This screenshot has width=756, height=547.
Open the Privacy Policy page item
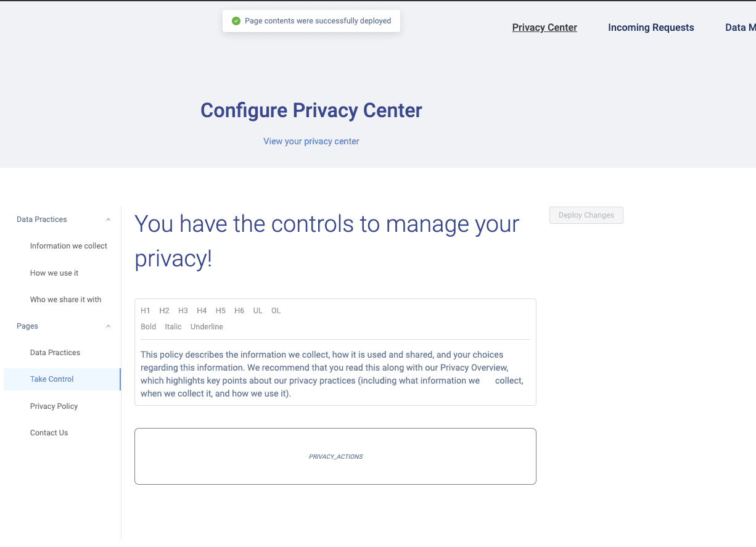(x=54, y=406)
